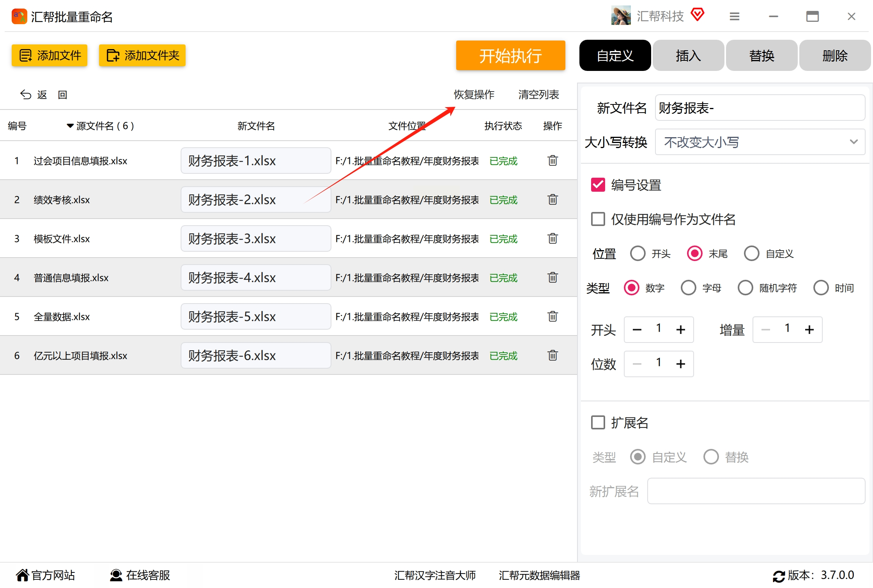Viewport: 873px width, 588px height.
Task: Click the 开始执行 button
Action: coord(510,56)
